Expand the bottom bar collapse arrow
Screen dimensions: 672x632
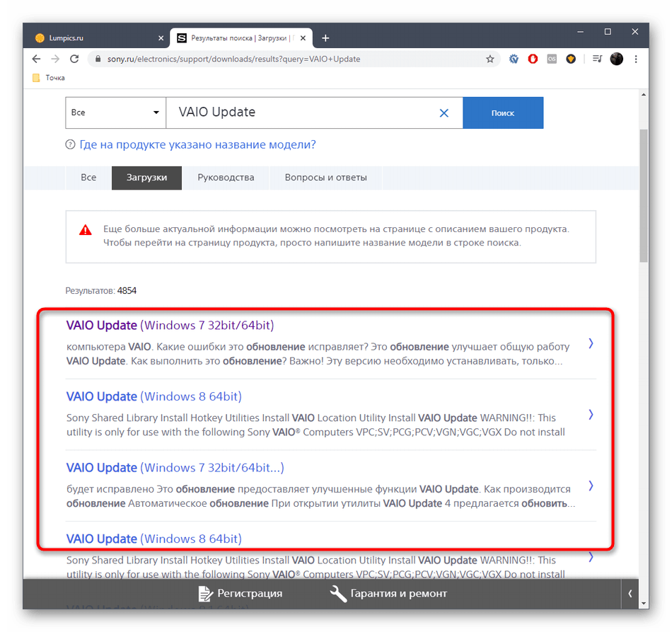(630, 594)
